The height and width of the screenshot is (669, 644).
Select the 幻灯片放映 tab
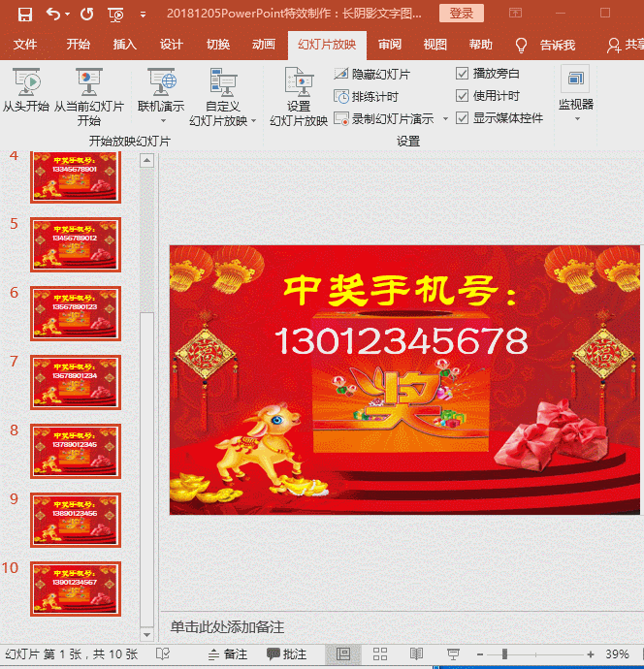(327, 45)
